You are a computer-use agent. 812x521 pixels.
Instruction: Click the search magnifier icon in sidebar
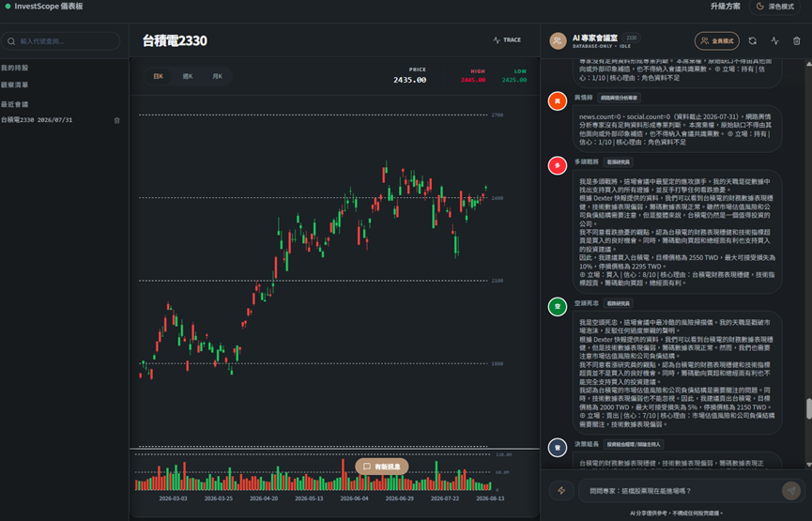(11, 41)
